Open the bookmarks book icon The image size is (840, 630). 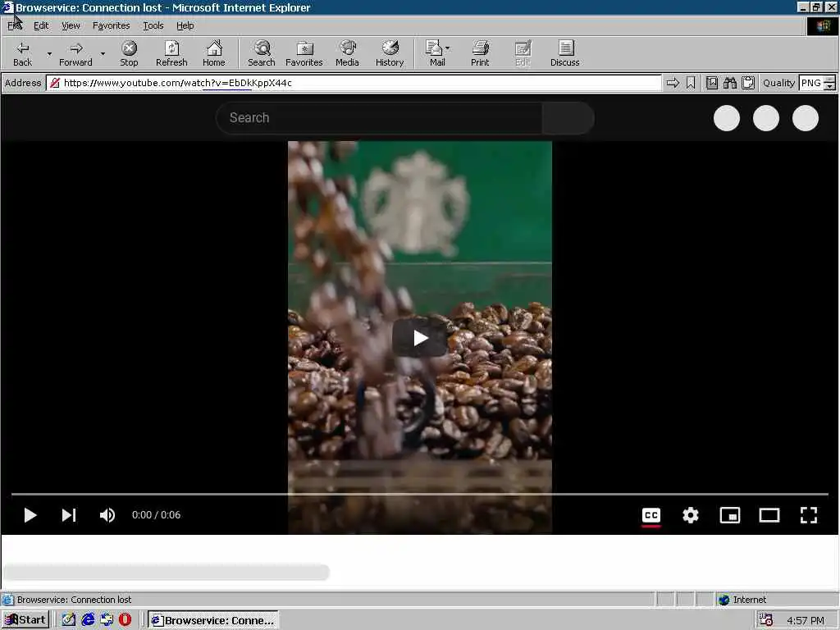pos(711,83)
